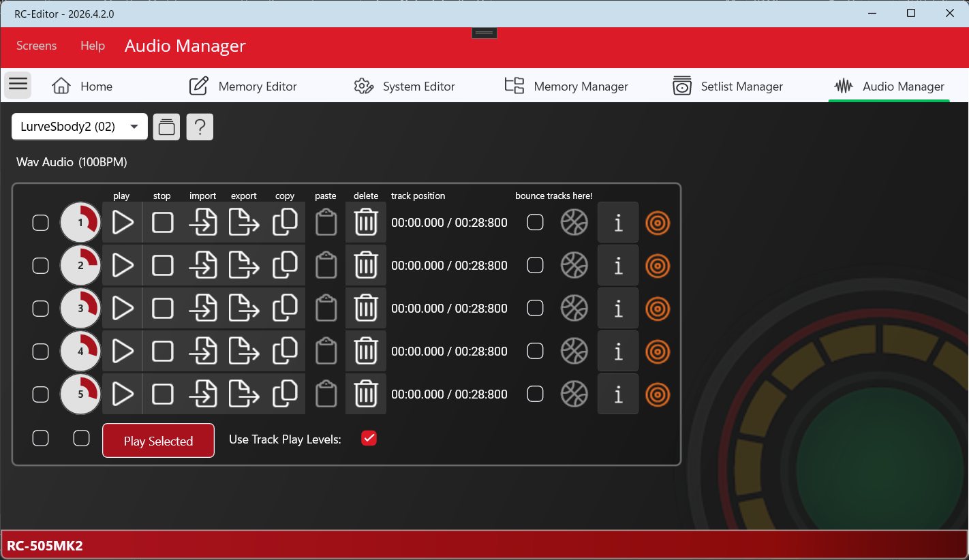This screenshot has width=969, height=560.
Task: Click the track 1 level dial
Action: pyautogui.click(x=80, y=222)
